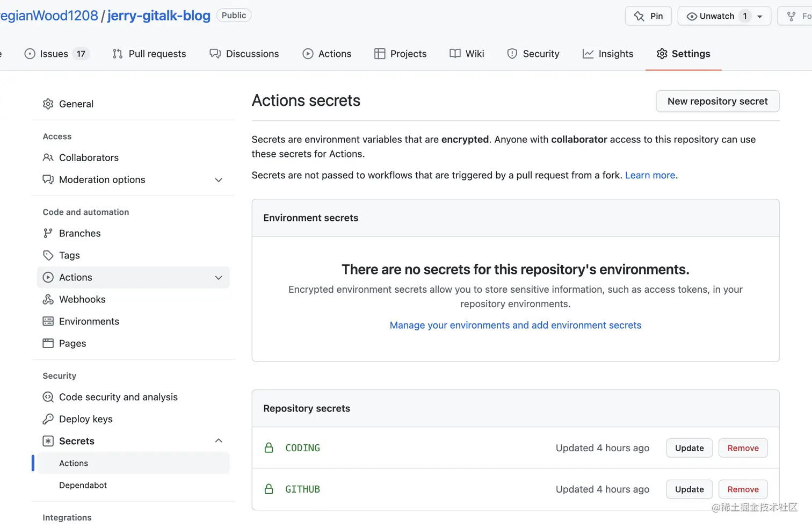The height and width of the screenshot is (527, 812).
Task: Click the Environments server icon
Action: click(48, 321)
